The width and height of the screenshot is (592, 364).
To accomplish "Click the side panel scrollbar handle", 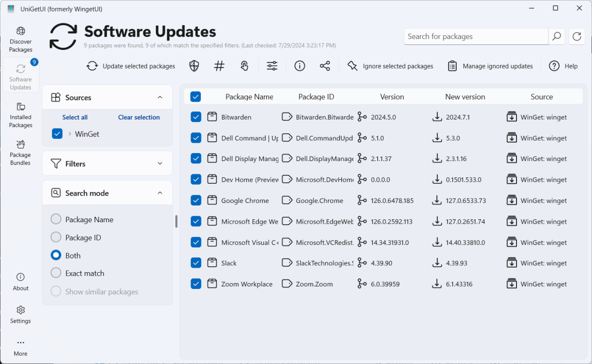I will coord(176,221).
